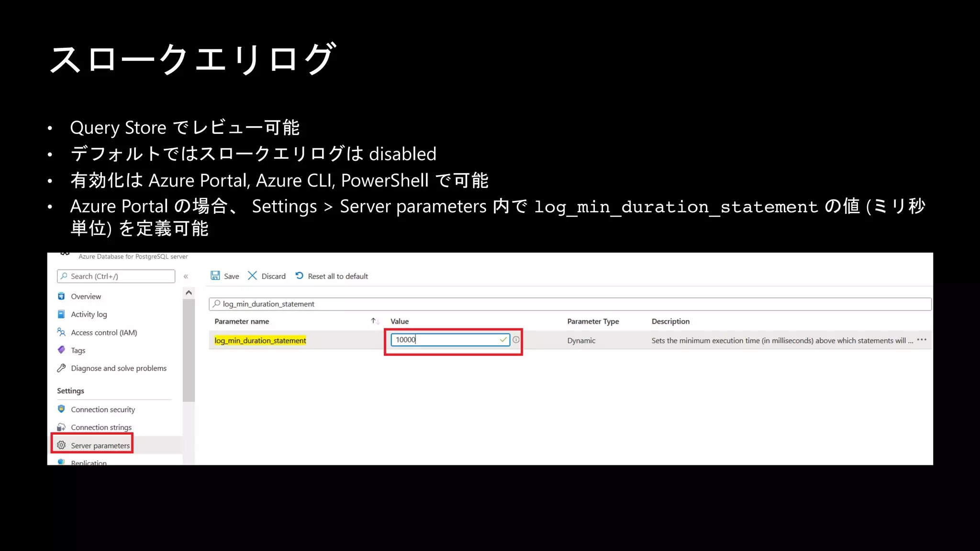Click 'Azure Database for PostgreSQL server' subtitle
The image size is (980, 551).
pos(133,256)
